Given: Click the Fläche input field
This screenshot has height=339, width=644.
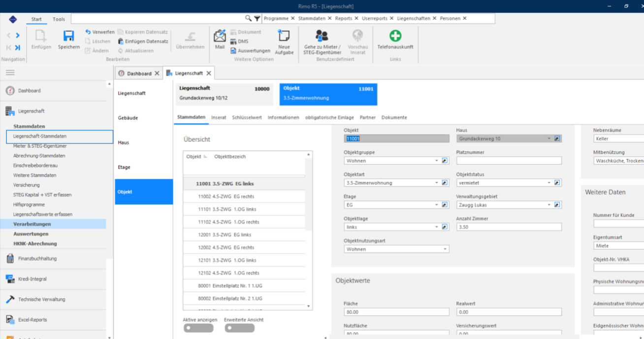Looking at the screenshot, I should 396,312.
